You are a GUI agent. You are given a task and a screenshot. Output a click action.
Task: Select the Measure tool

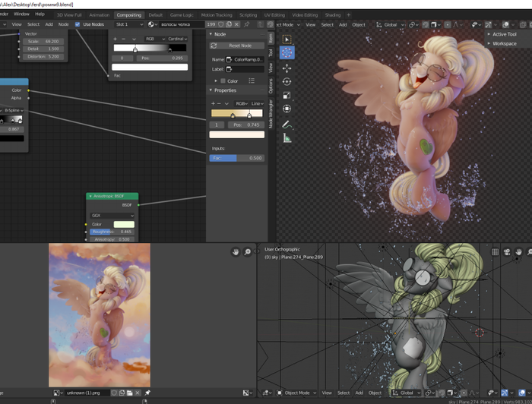coord(287,138)
